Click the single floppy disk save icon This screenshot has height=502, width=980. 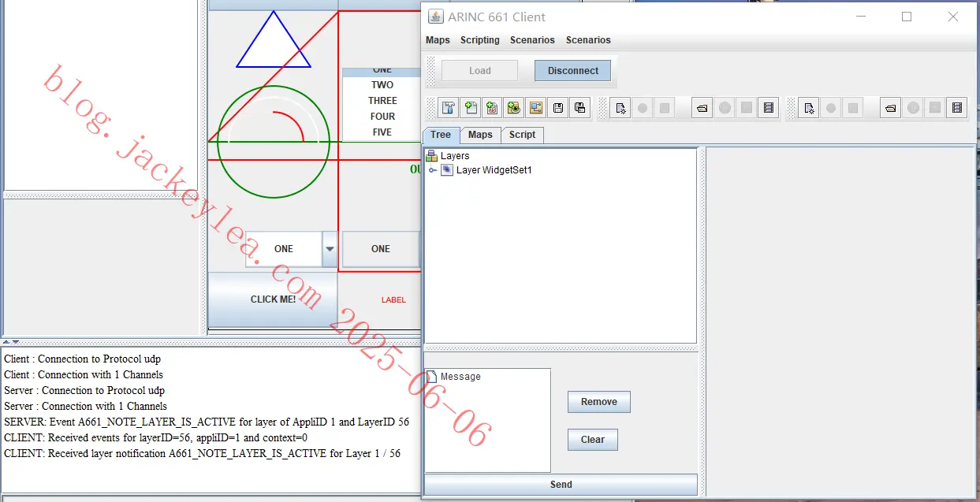click(558, 108)
